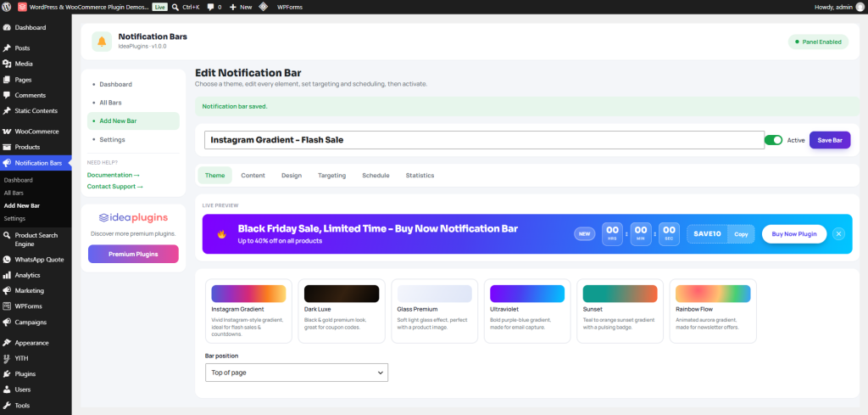Switch to the Design tab
Image resolution: width=868 pixels, height=415 pixels.
[292, 175]
